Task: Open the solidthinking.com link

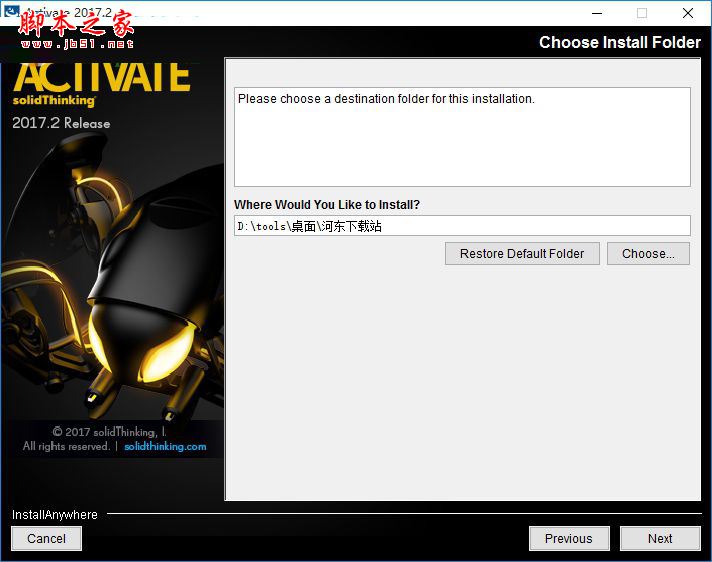Action: point(165,446)
